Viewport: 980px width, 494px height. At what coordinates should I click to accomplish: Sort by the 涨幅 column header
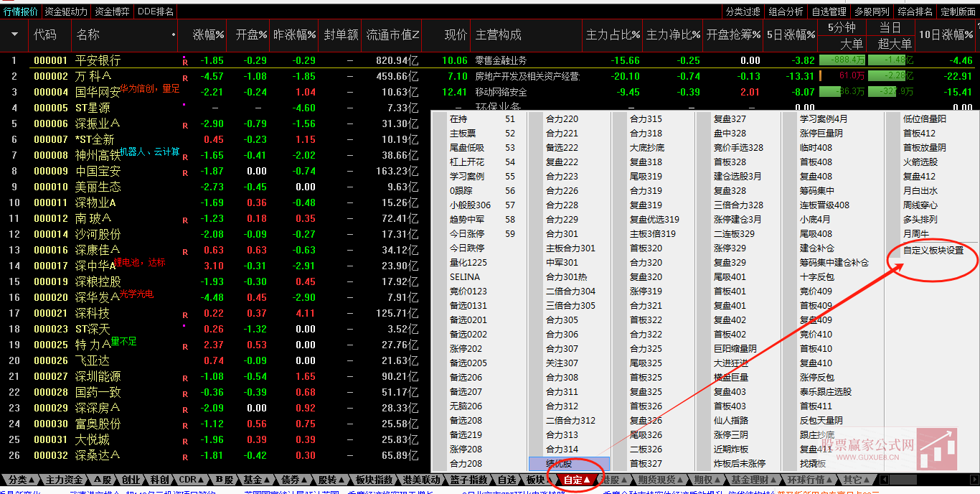pos(207,36)
